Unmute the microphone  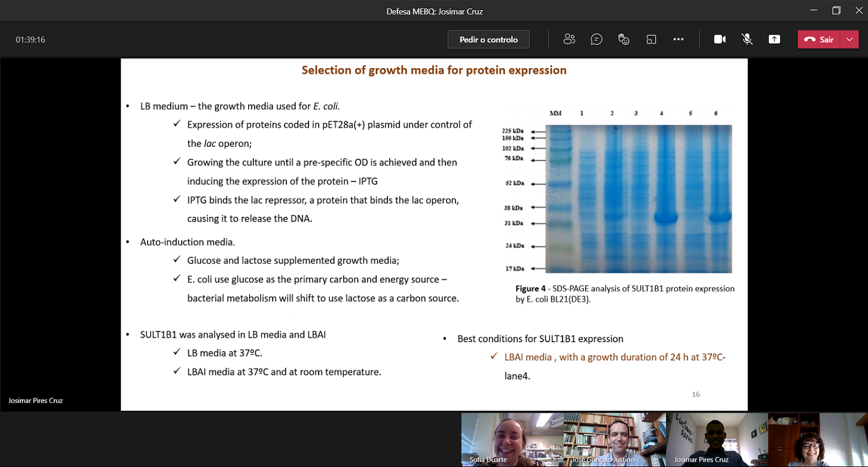coord(747,39)
